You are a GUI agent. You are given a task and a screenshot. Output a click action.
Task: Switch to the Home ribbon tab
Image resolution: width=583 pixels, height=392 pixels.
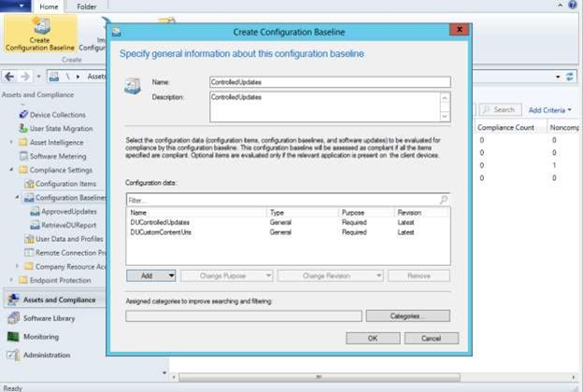click(49, 7)
